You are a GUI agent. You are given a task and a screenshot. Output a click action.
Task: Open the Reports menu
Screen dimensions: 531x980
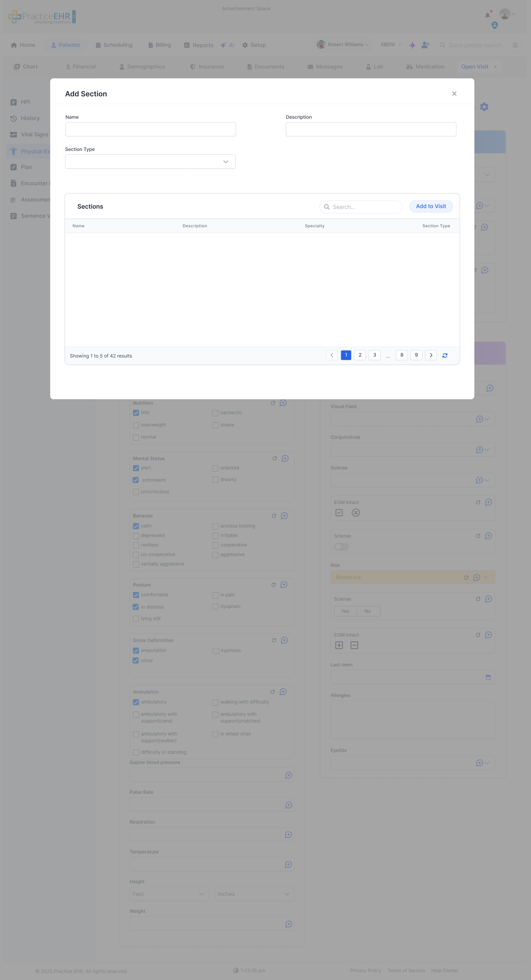[x=199, y=45]
